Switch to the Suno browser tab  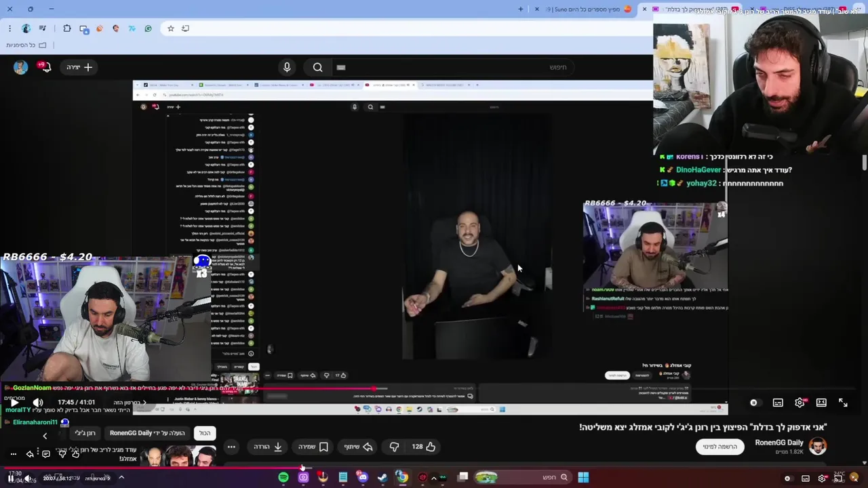click(587, 9)
